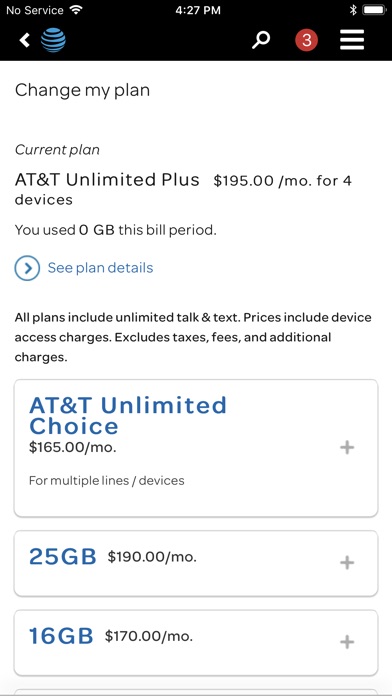392x696 pixels.
Task: Tap the $190.00/mo. price on 25GB card
Action: point(152,557)
